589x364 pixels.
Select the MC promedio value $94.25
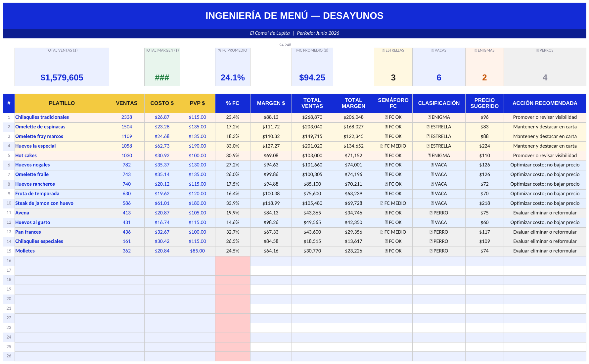[x=312, y=77]
